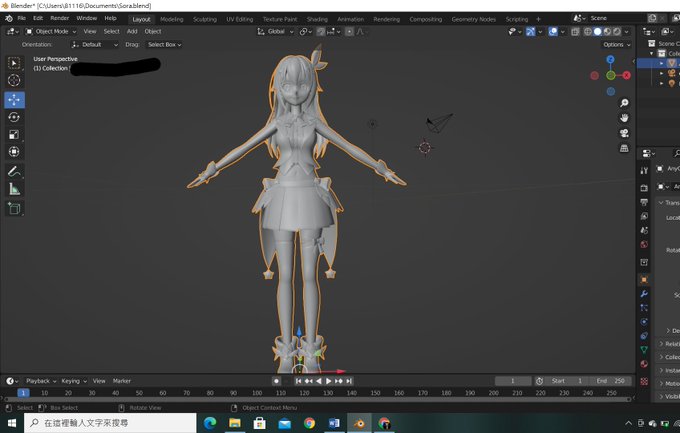Toggle proportional editing button
The image size is (680, 433).
coord(349,32)
